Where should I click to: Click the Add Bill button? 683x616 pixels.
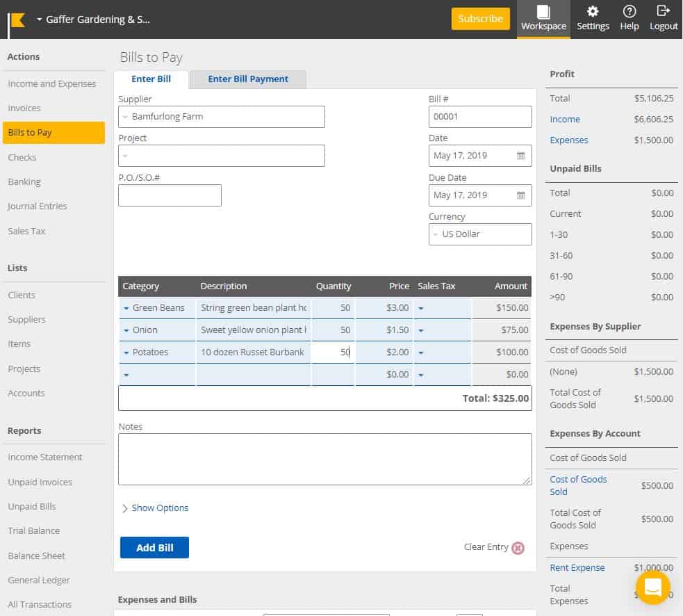154,548
